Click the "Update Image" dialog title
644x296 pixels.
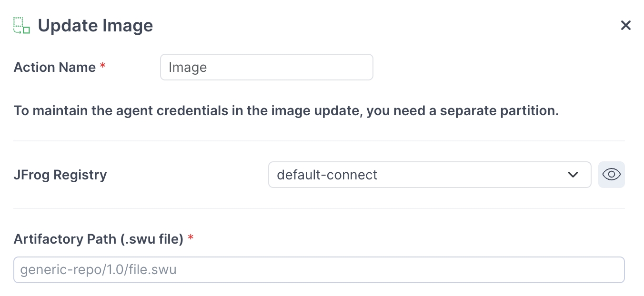[x=95, y=26]
